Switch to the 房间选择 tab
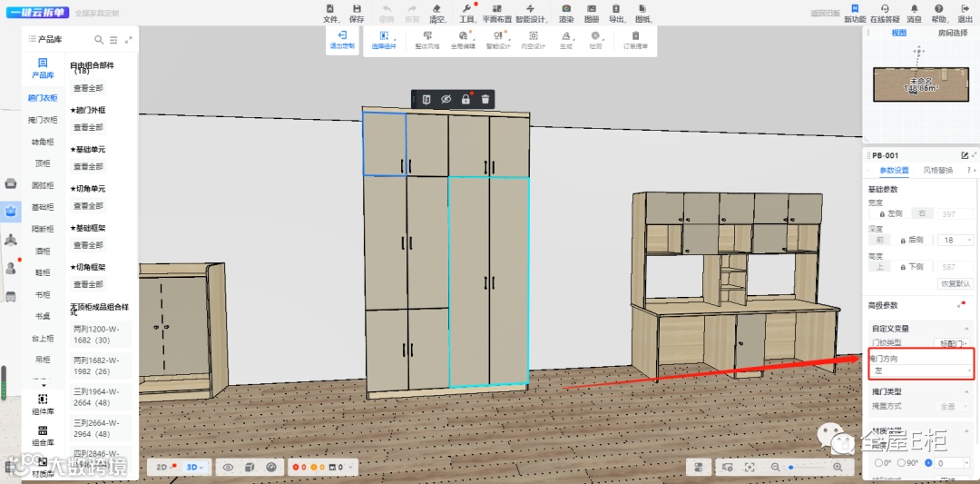The height and width of the screenshot is (484, 980). tap(953, 33)
